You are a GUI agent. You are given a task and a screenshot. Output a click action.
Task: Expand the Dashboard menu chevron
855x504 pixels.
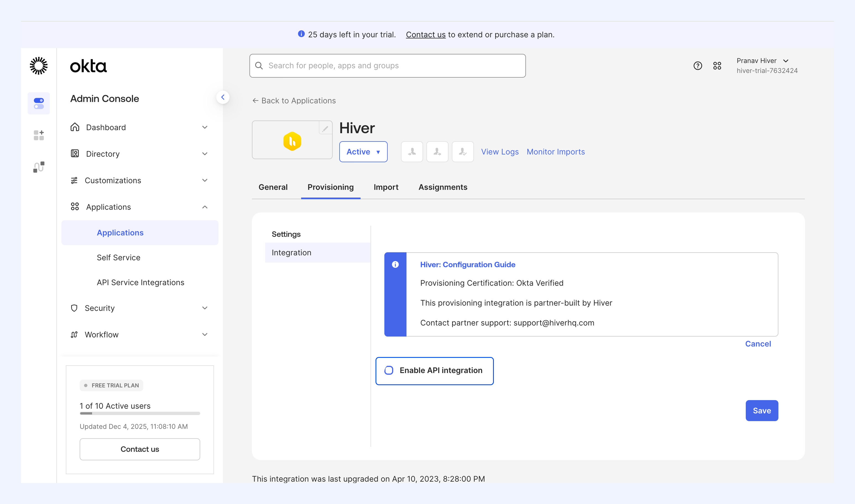tap(205, 127)
